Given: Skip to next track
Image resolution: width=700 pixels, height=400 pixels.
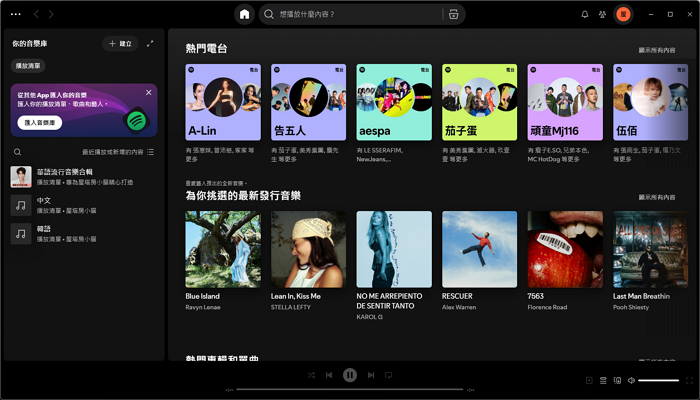Looking at the screenshot, I should pos(371,375).
